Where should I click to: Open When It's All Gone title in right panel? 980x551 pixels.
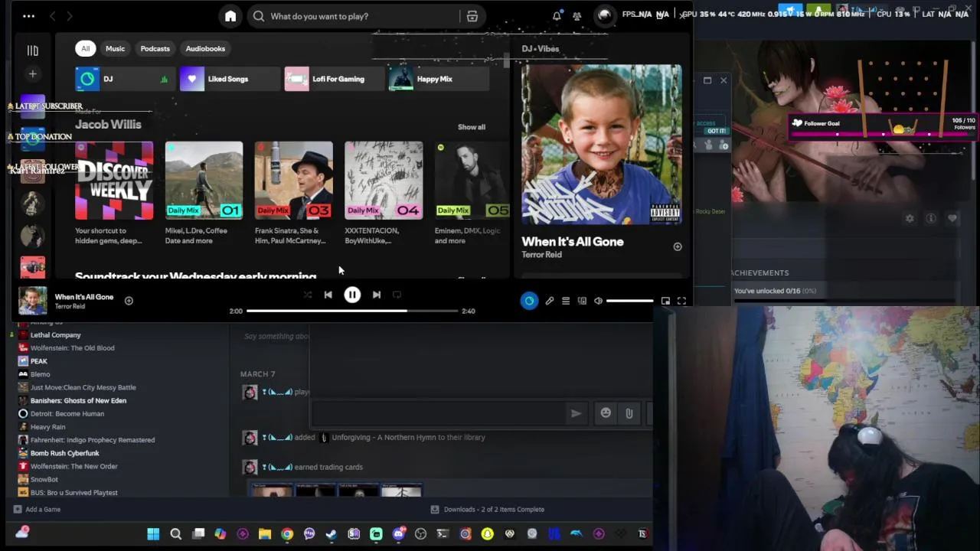[x=573, y=242]
